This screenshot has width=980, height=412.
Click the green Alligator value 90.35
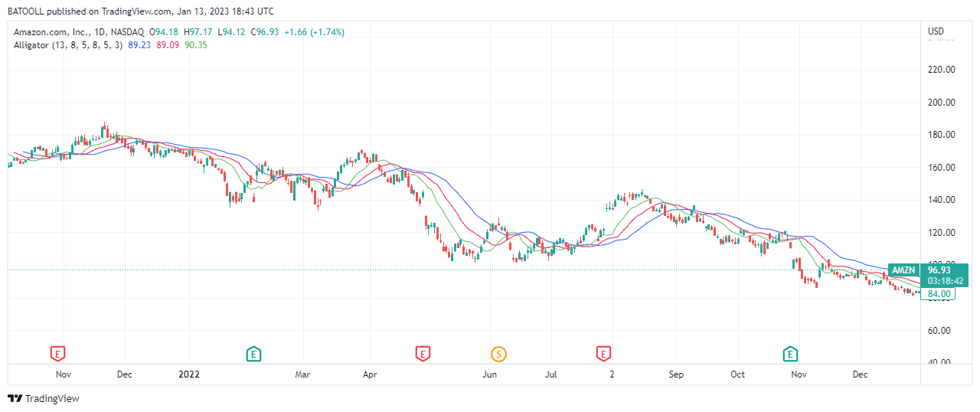coord(196,45)
